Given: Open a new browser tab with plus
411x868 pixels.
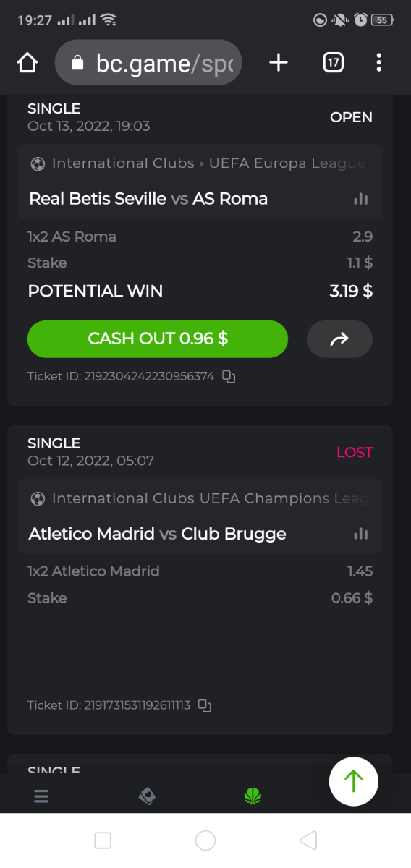Looking at the screenshot, I should point(279,63).
